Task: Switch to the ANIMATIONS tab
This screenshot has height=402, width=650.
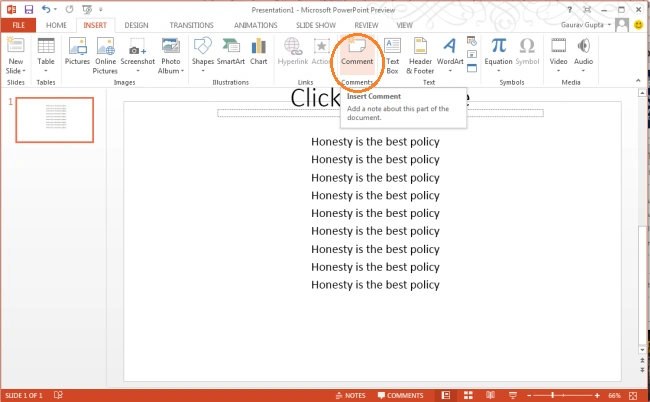Action: click(255, 25)
